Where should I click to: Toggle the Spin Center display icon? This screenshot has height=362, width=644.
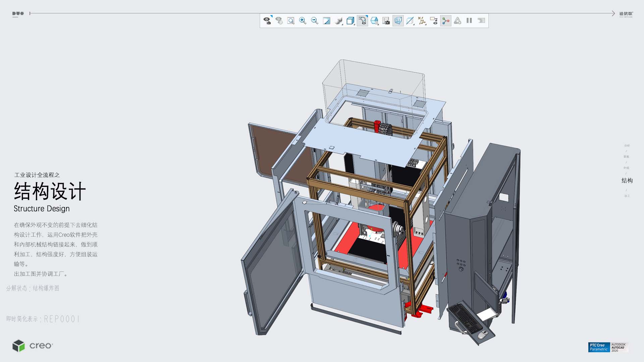pyautogui.click(x=445, y=21)
